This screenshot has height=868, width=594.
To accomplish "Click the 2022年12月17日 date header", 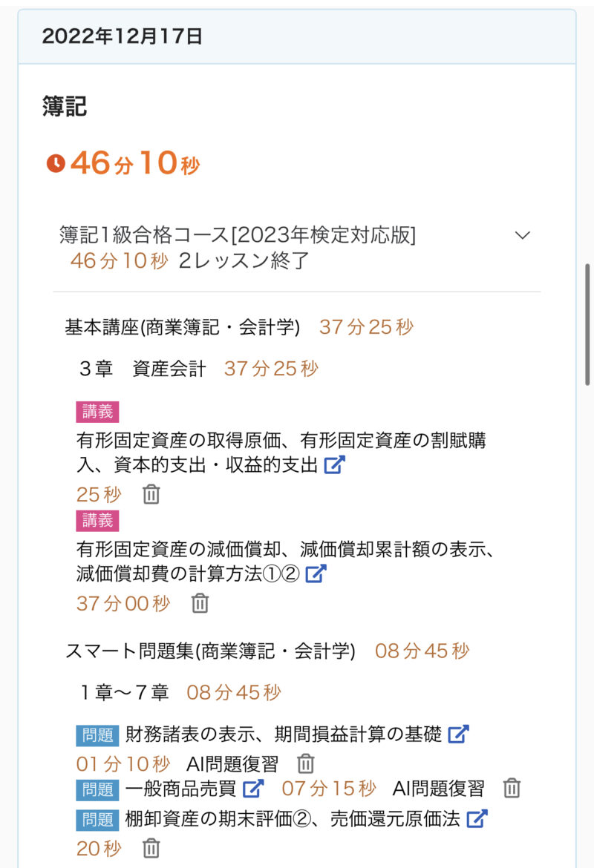I will [123, 36].
